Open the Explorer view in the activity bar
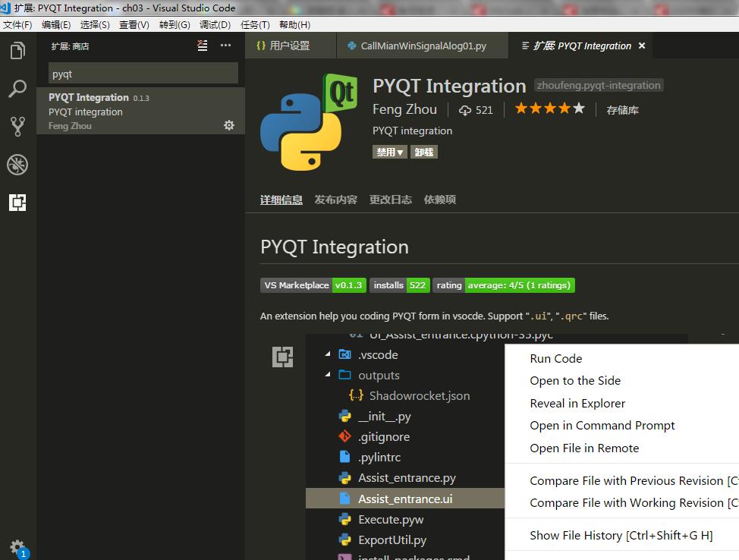Image resolution: width=739 pixels, height=560 pixels. [x=17, y=49]
